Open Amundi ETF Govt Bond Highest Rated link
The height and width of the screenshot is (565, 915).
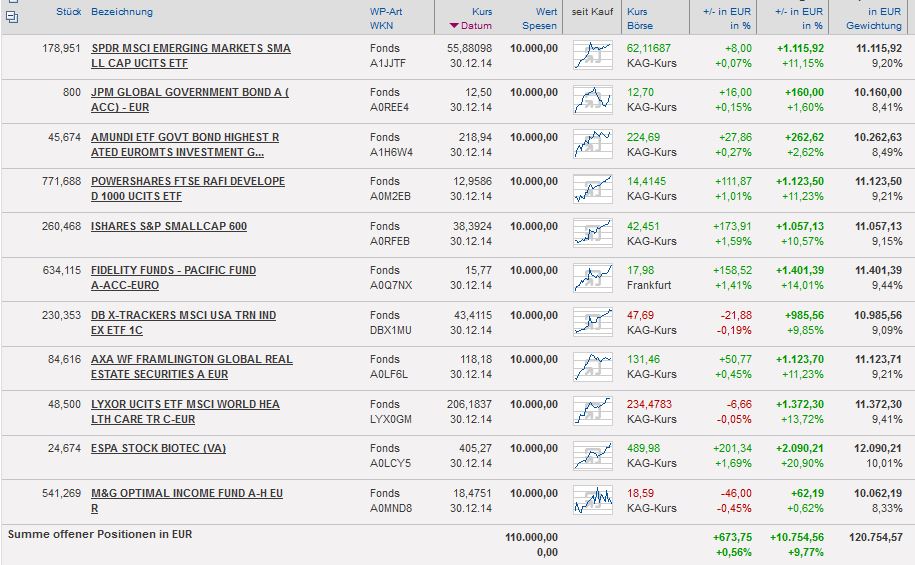[x=185, y=144]
